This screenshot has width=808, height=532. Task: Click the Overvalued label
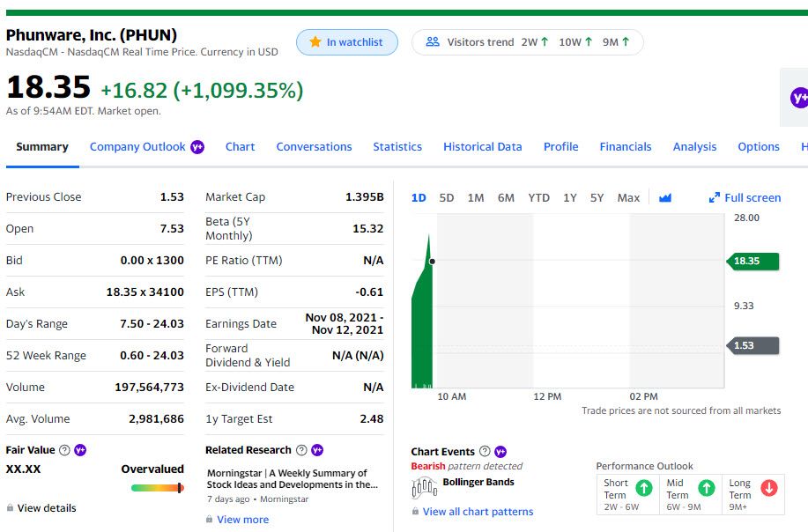coord(152,469)
